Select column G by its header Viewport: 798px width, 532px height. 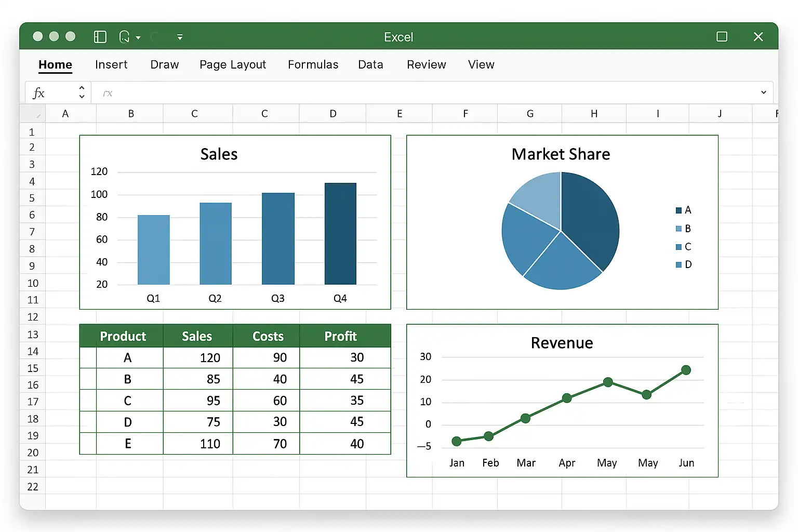pos(530,114)
